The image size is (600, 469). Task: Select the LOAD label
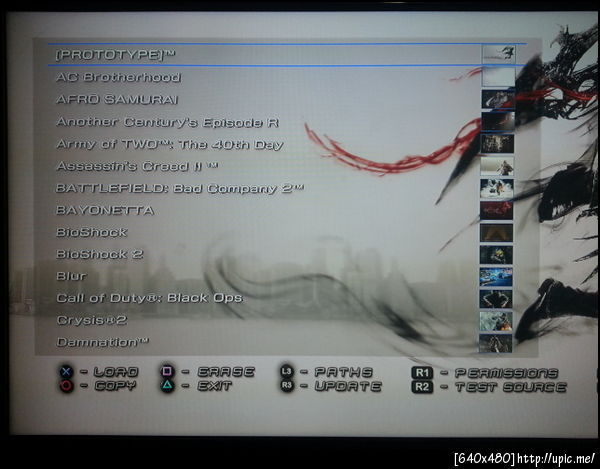(x=116, y=372)
